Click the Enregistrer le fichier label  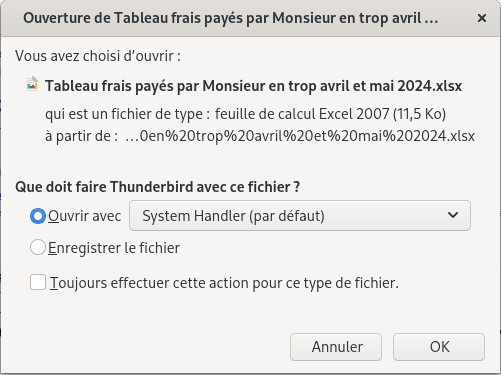coord(114,248)
